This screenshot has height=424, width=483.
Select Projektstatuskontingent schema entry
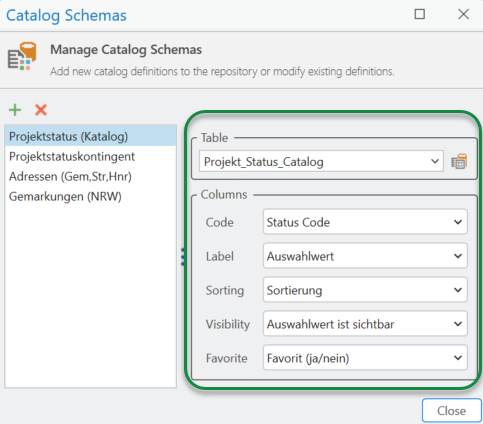point(91,156)
